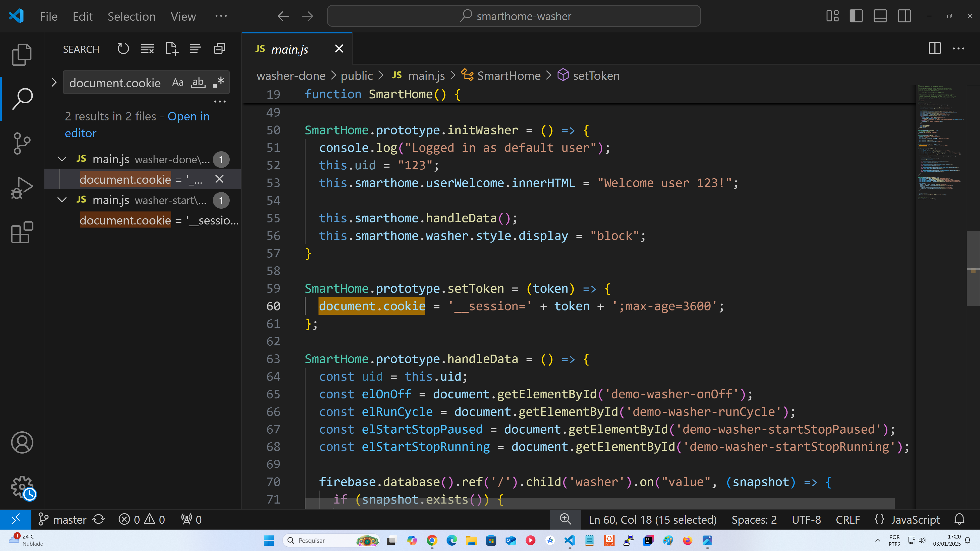This screenshot has width=980, height=551.
Task: Click the document.cookie search input field
Action: click(115, 82)
